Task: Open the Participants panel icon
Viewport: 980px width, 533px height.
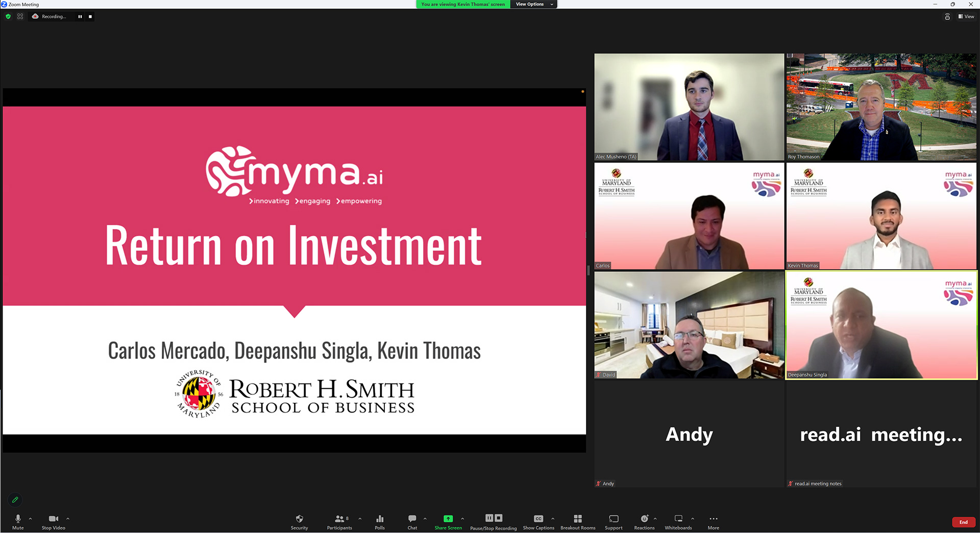Action: [339, 519]
